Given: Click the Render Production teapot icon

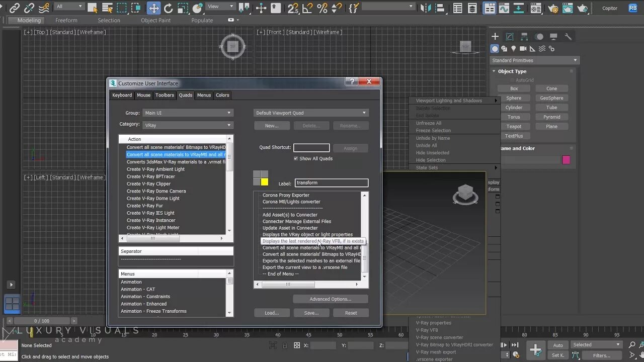Looking at the screenshot, I should tap(584, 8).
